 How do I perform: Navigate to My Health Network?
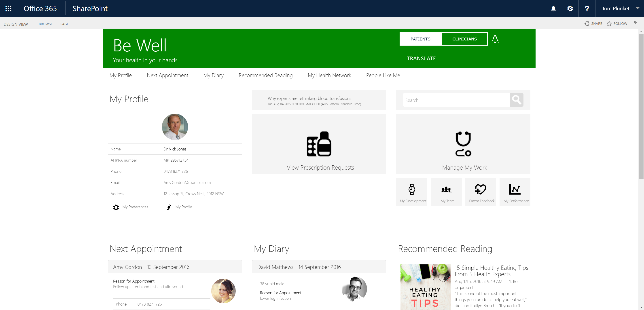click(329, 75)
